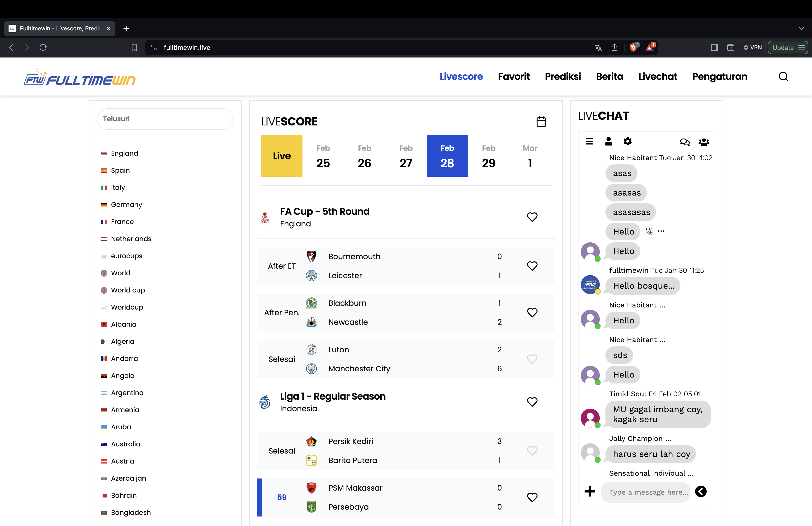The width and height of the screenshot is (812, 526).
Task: Click the chat settings gear icon
Action: [x=627, y=142]
